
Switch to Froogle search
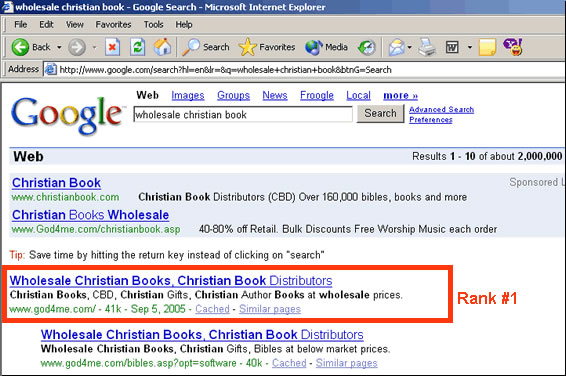click(317, 95)
